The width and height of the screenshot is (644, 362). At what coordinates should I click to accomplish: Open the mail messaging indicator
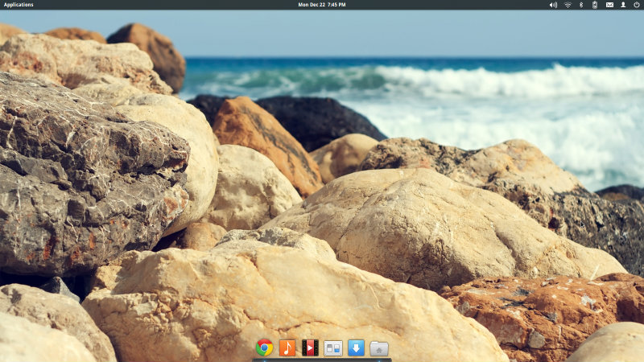click(x=609, y=5)
